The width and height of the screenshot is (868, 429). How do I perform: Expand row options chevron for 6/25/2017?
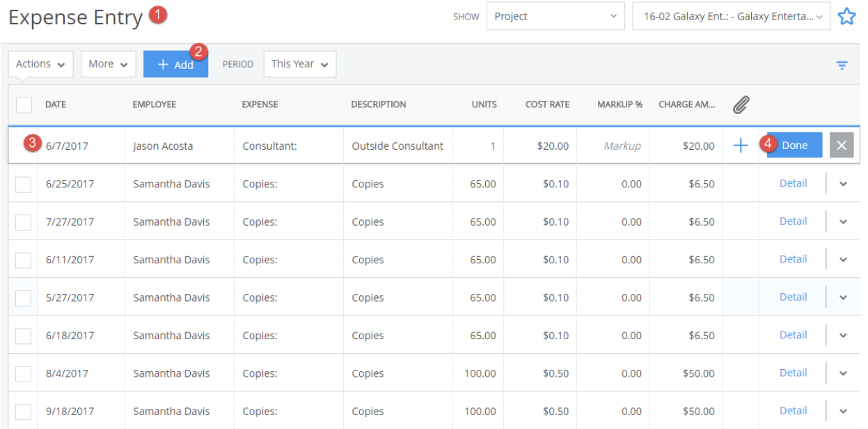[843, 184]
